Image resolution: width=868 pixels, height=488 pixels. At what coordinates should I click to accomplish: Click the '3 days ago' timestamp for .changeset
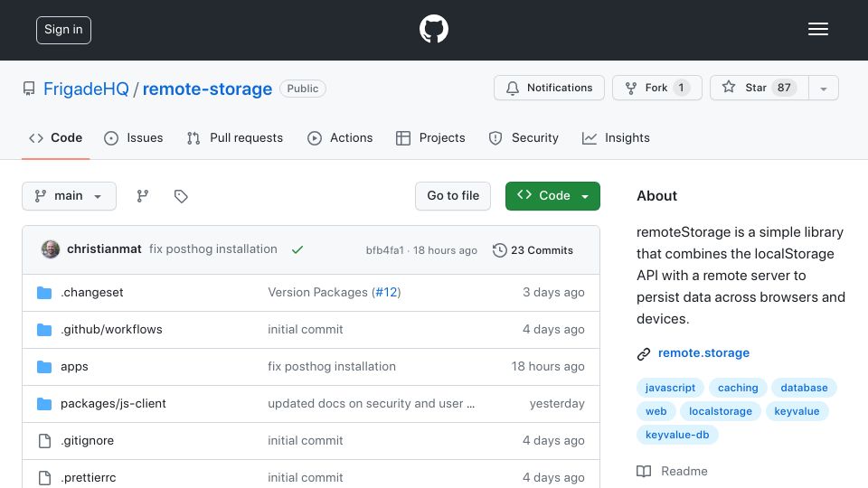pyautogui.click(x=553, y=292)
